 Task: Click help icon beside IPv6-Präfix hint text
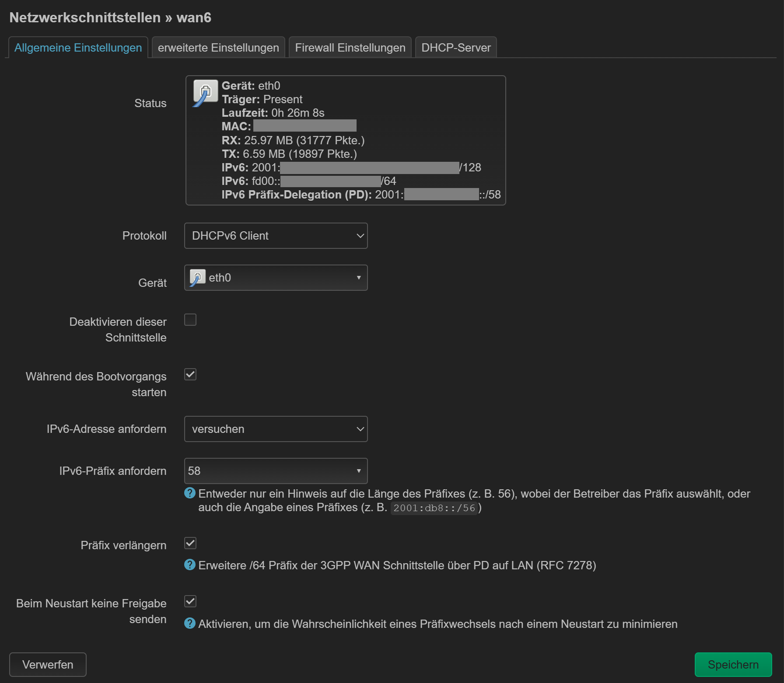click(190, 493)
